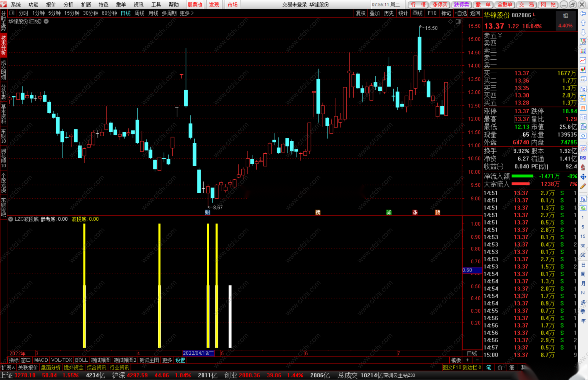588x380 pixels.
Task: Click the back arrow icon in right toolbar
Action: pos(583,14)
